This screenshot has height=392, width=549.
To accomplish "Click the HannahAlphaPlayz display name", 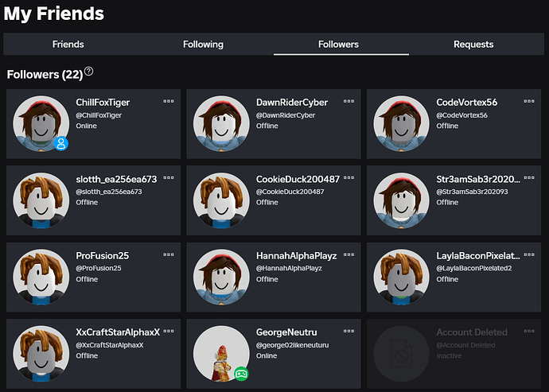I will point(296,256).
